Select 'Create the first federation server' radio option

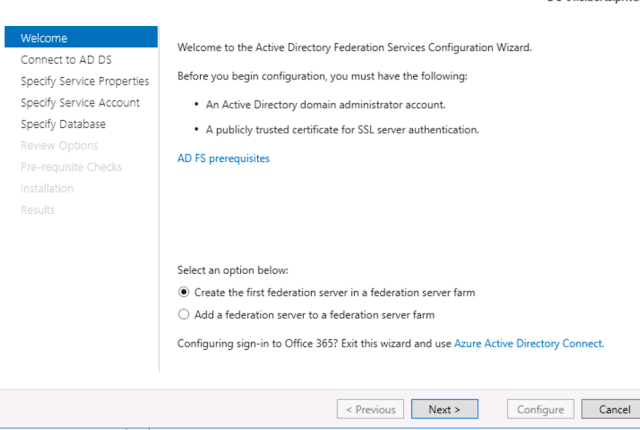184,292
